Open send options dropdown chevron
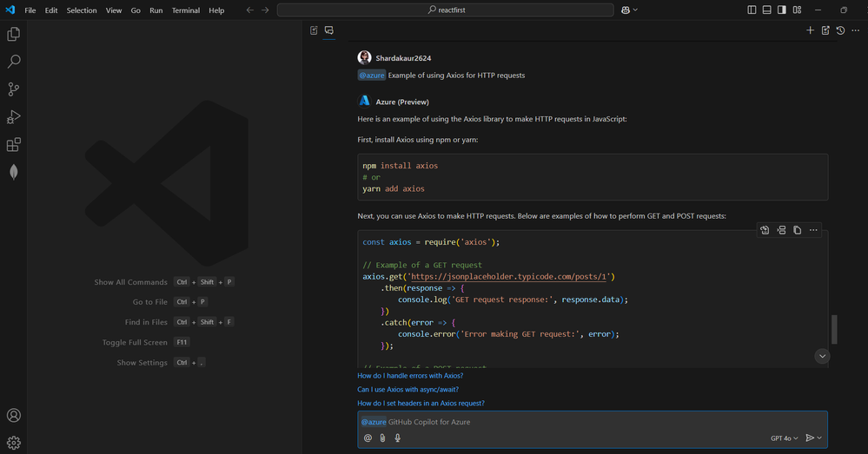Image resolution: width=868 pixels, height=454 pixels. (819, 438)
